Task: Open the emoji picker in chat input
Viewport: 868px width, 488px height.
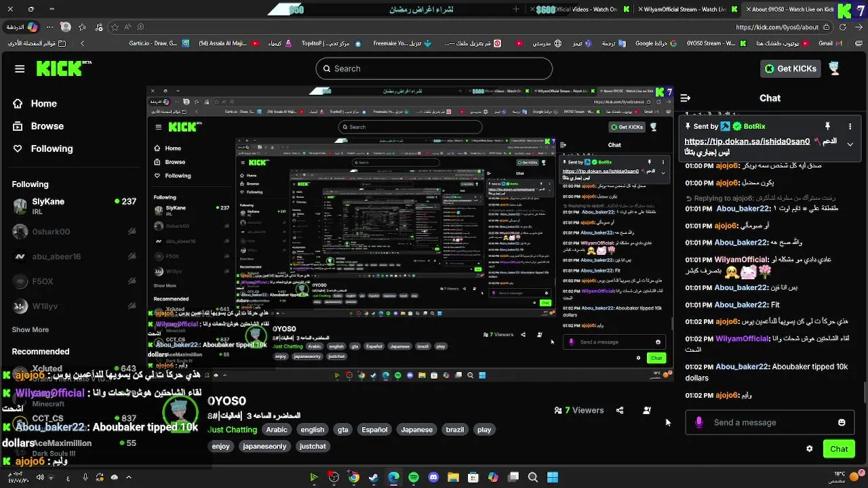Action: pyautogui.click(x=842, y=422)
